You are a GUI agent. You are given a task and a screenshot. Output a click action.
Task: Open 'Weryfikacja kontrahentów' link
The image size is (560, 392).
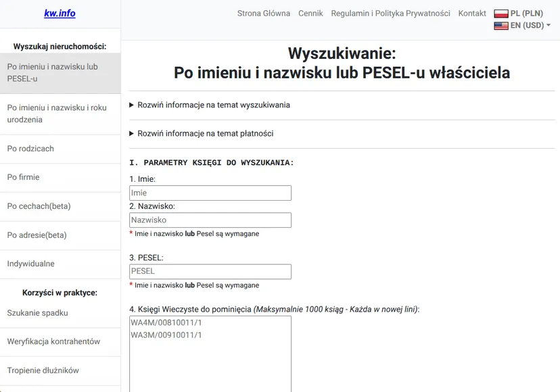point(60,342)
